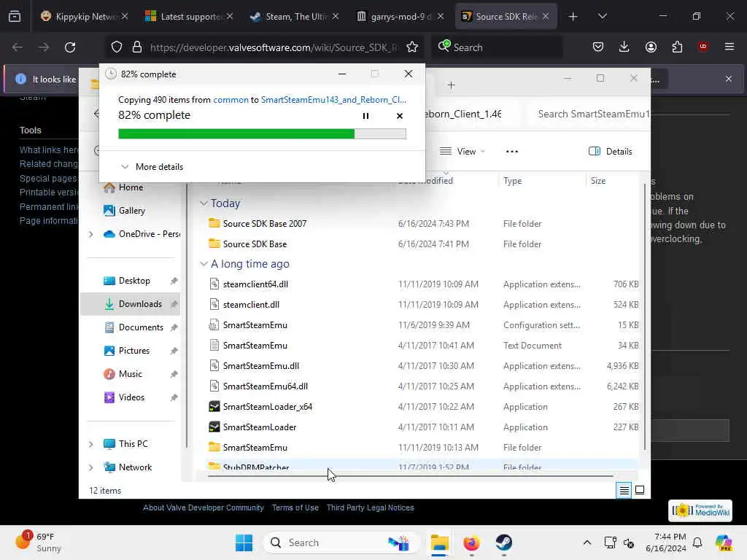Open the View dropdown in File Explorer

462,152
